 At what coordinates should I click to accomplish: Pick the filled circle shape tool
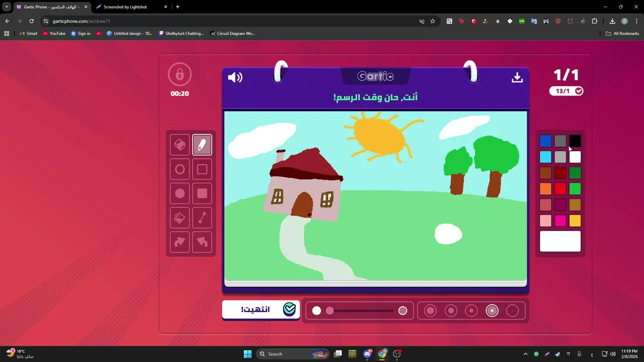pyautogui.click(x=180, y=194)
